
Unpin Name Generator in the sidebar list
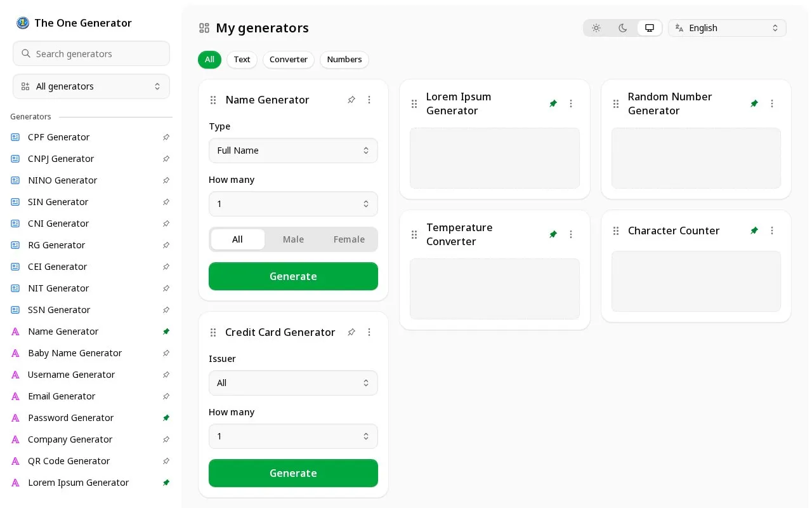pyautogui.click(x=166, y=331)
